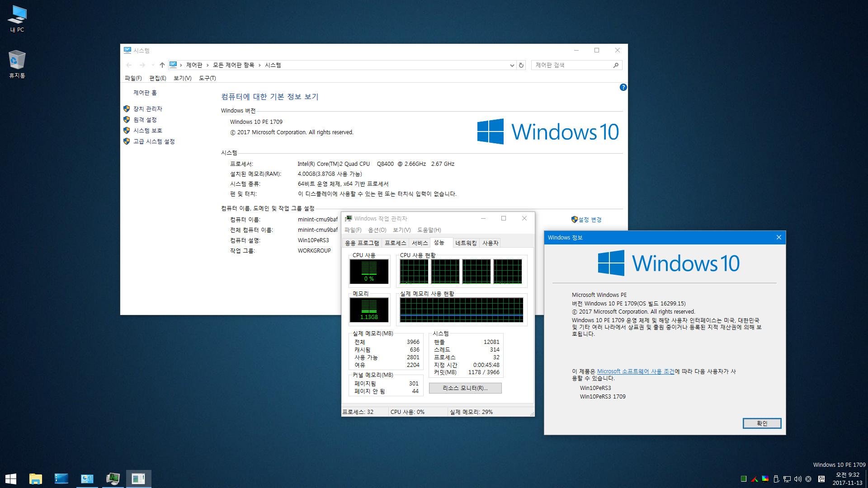Switch to 네트워킹 tab
This screenshot has width=868, height=488.
pyautogui.click(x=466, y=243)
